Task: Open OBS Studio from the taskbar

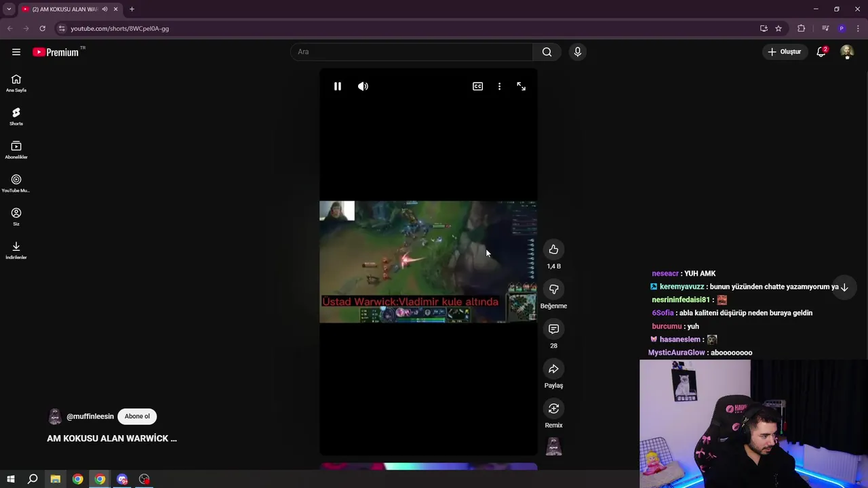Action: tap(144, 479)
